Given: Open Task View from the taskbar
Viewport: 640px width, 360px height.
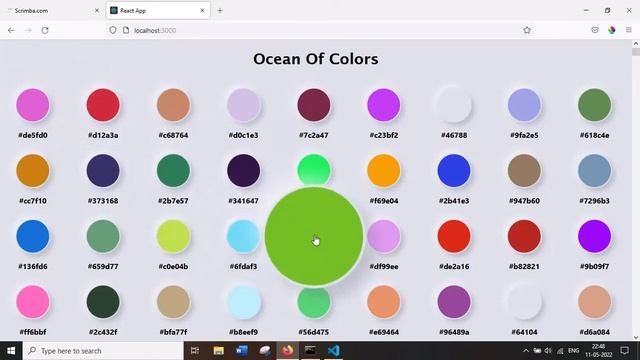Looking at the screenshot, I should 195,351.
